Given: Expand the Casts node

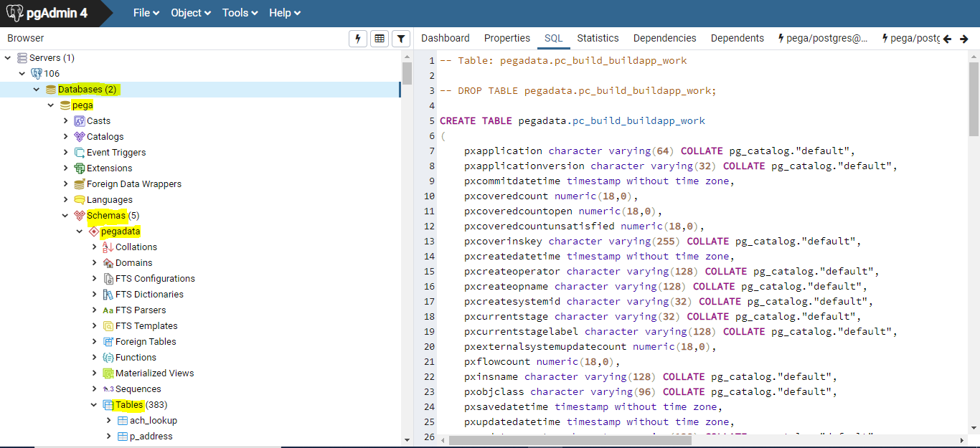Looking at the screenshot, I should point(65,120).
